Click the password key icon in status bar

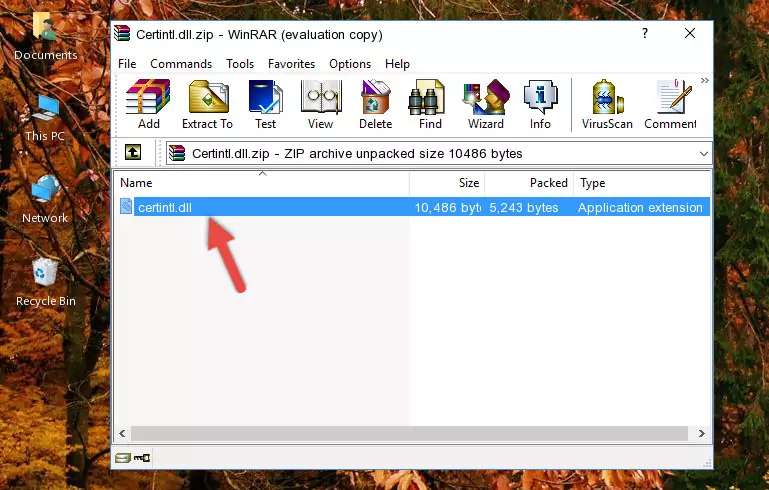tap(142, 458)
